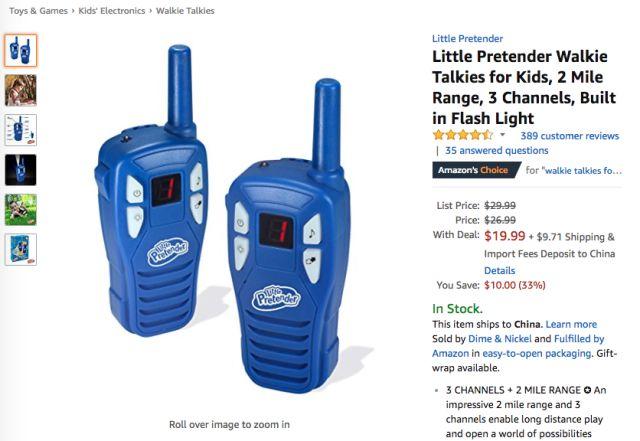This screenshot has width=640, height=441.
Task: Click Learn more about shipping to China
Action: coord(571,325)
